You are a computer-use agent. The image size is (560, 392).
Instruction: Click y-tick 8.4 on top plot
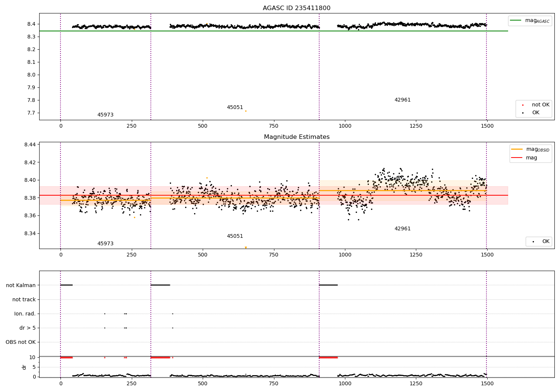[31, 24]
